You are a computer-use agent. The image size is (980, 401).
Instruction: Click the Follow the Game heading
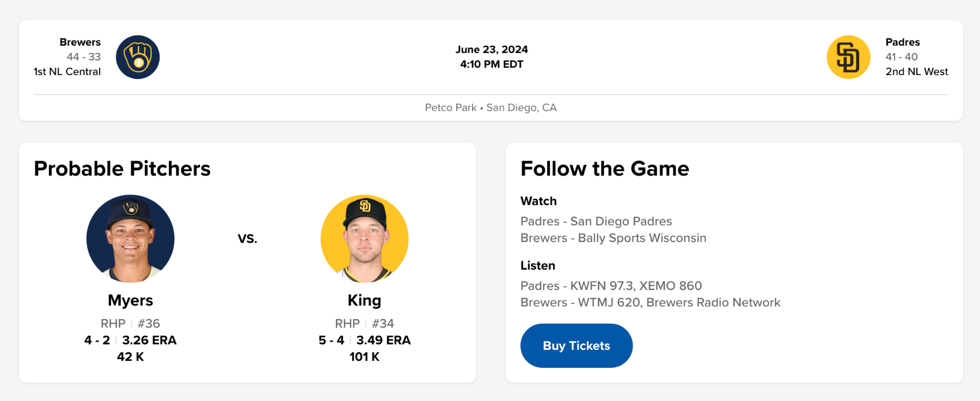tap(604, 169)
